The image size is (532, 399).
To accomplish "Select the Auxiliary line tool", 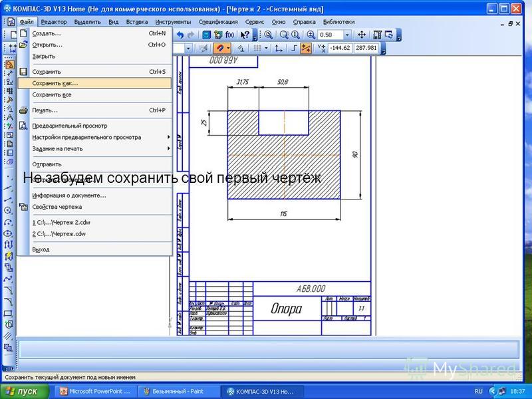I will click(9, 188).
